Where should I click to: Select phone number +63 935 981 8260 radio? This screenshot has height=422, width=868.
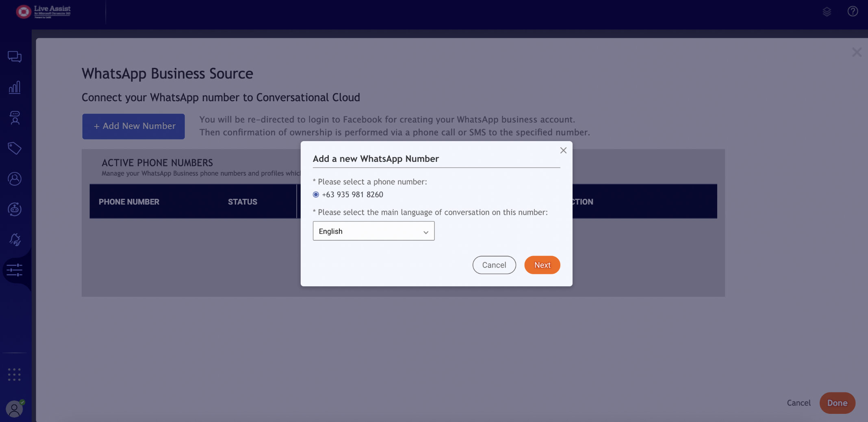[x=316, y=194]
